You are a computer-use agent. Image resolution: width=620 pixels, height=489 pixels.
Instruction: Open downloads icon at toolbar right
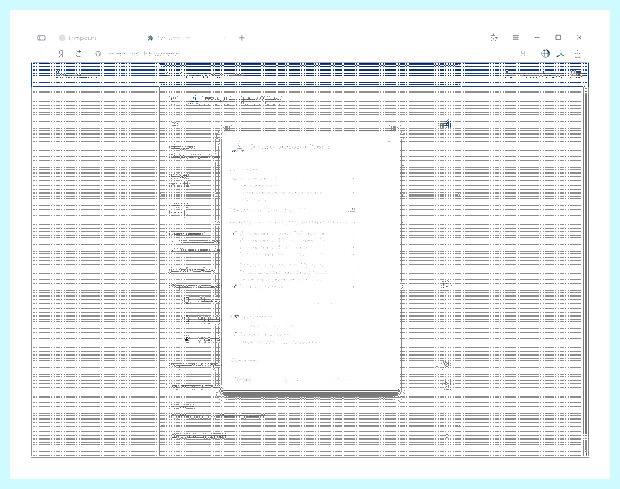tap(578, 54)
